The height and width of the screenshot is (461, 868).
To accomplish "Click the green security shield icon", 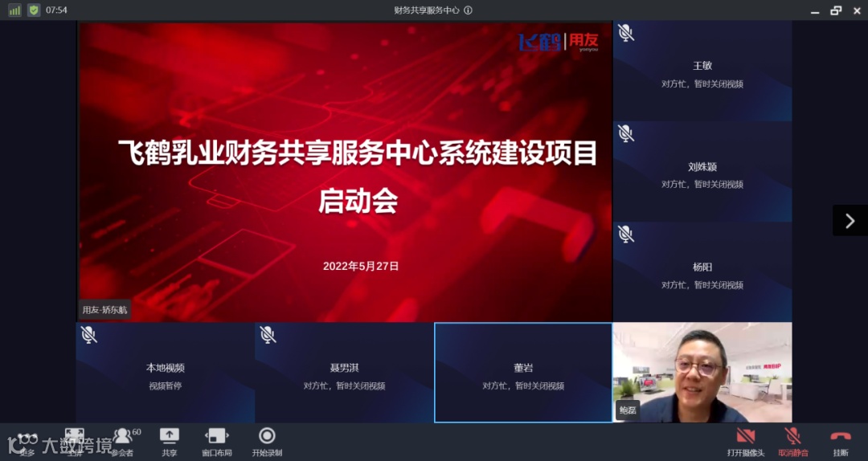I will [x=34, y=10].
